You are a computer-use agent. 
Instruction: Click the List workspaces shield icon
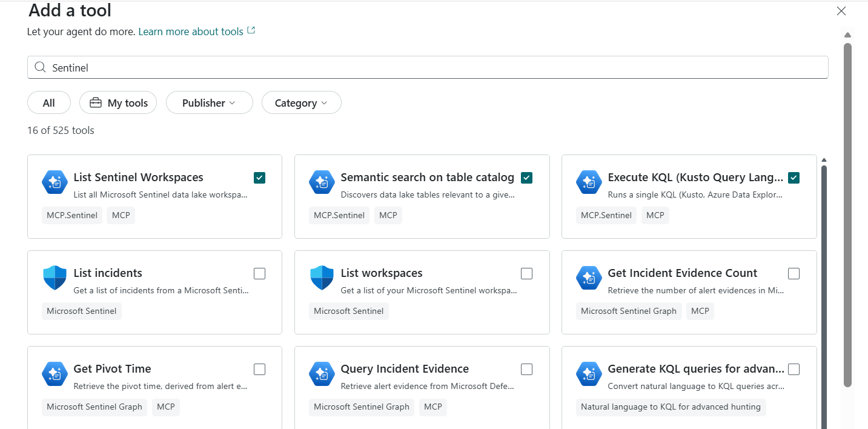[322, 278]
